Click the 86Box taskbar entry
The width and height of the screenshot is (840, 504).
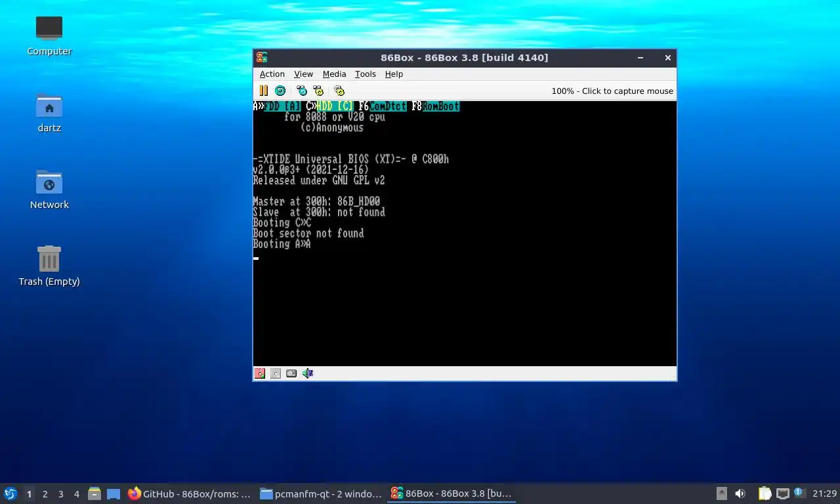pyautogui.click(x=451, y=493)
